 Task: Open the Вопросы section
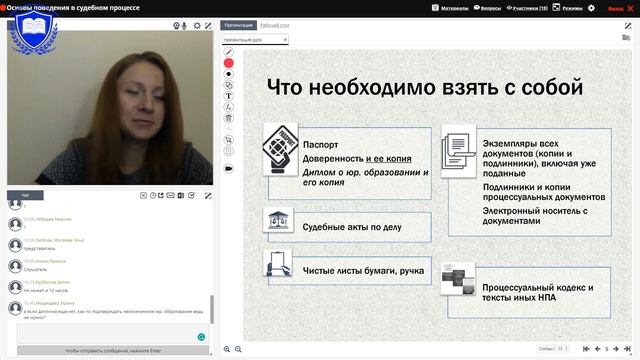click(x=487, y=8)
